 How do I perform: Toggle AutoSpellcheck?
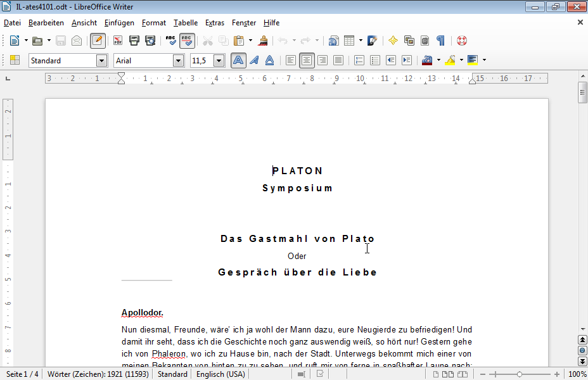click(x=187, y=41)
